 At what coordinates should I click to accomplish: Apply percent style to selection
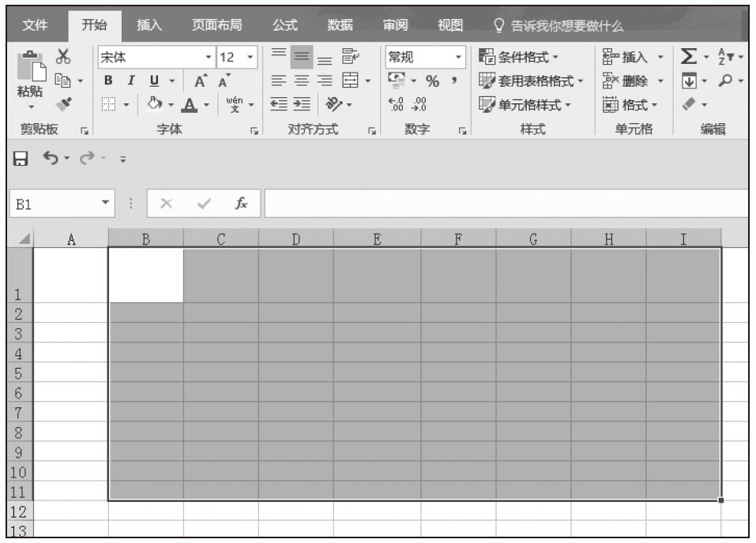(x=432, y=80)
